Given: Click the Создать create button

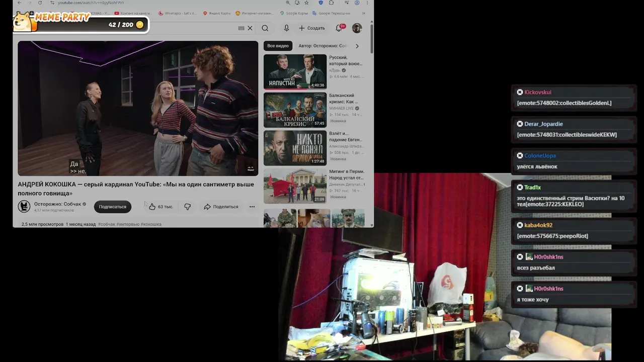Looking at the screenshot, I should tap(312, 28).
